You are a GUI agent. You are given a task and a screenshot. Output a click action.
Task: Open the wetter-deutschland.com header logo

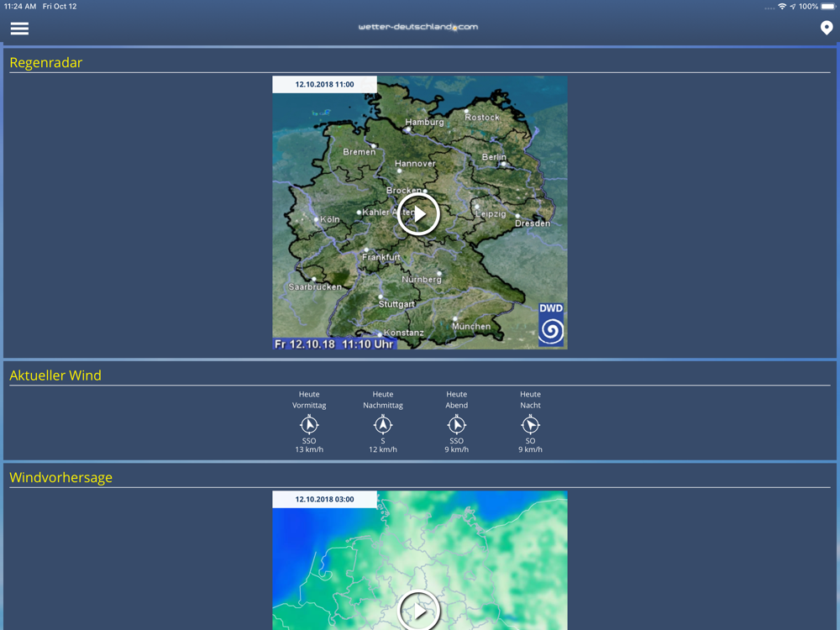[418, 27]
